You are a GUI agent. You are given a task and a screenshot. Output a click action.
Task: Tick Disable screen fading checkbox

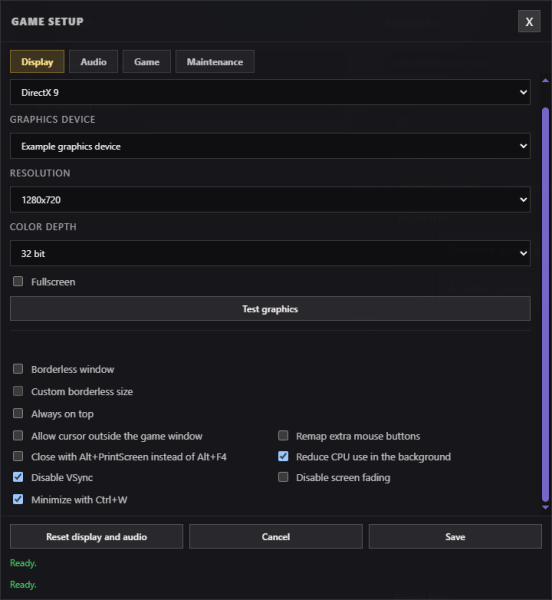pos(283,477)
